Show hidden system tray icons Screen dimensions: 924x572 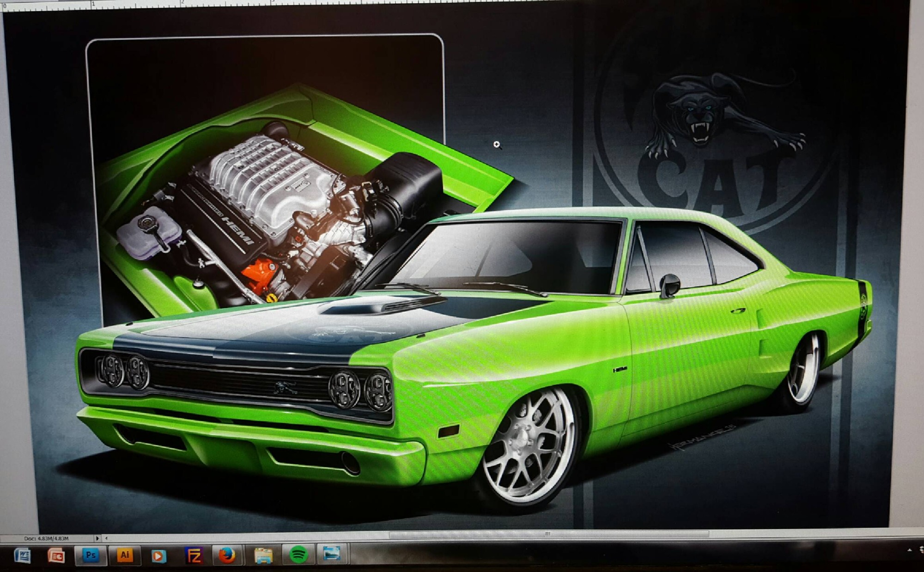pos(910,550)
